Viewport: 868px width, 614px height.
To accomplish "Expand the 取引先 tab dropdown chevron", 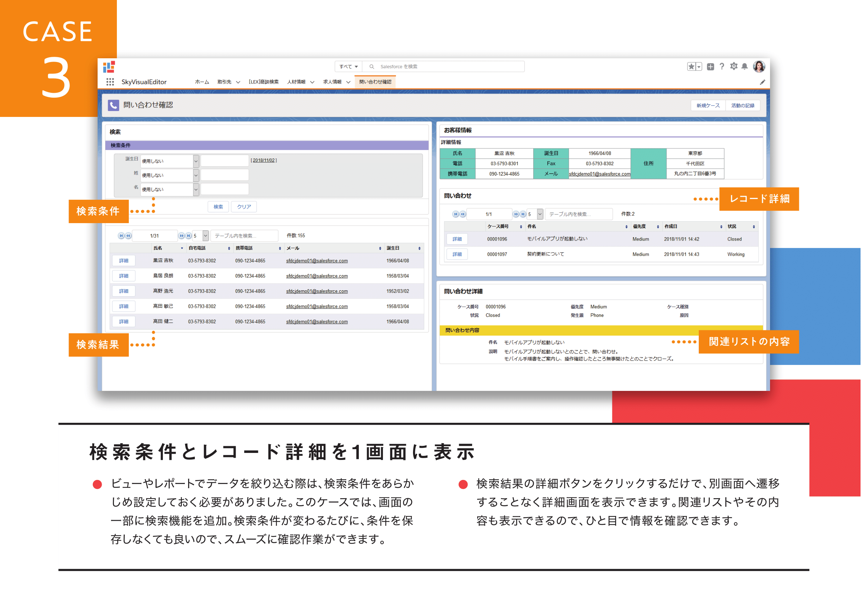I will point(238,82).
